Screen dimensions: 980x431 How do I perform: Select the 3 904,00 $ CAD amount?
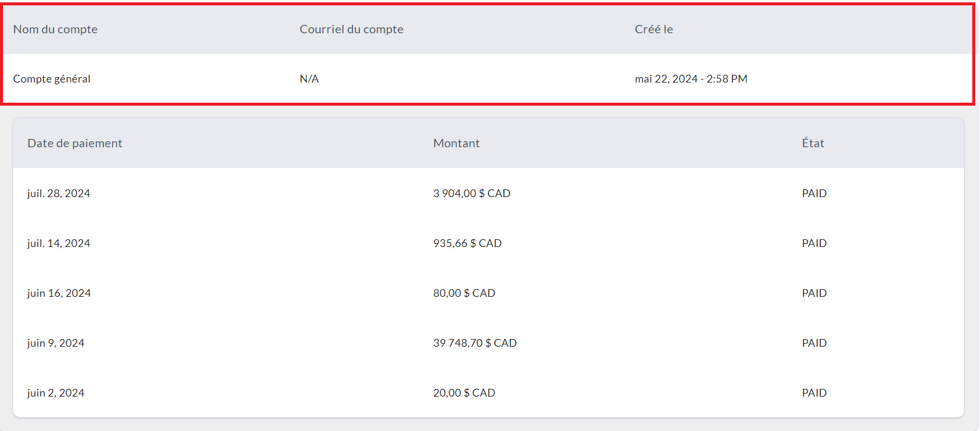point(471,194)
